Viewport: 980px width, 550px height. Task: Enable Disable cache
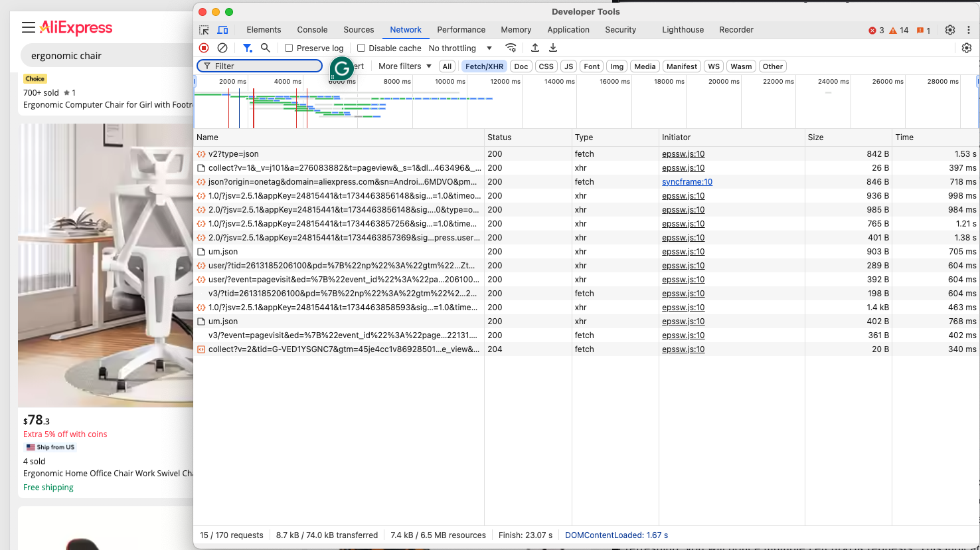coord(361,47)
